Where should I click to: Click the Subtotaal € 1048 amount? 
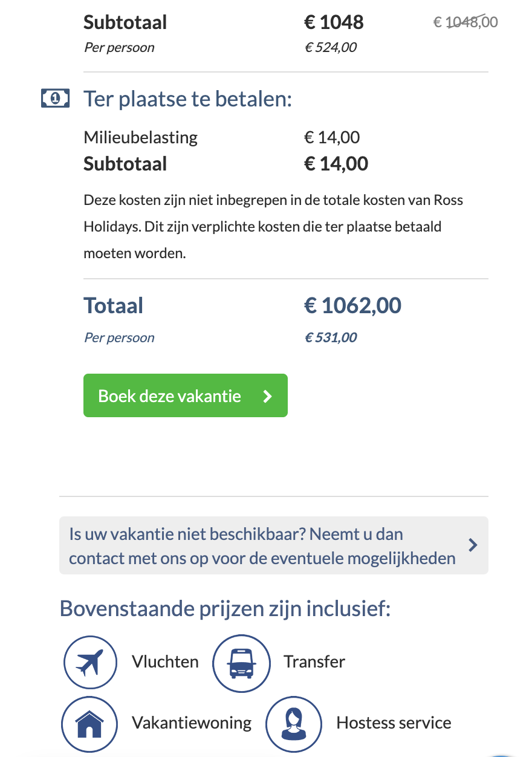tap(334, 22)
